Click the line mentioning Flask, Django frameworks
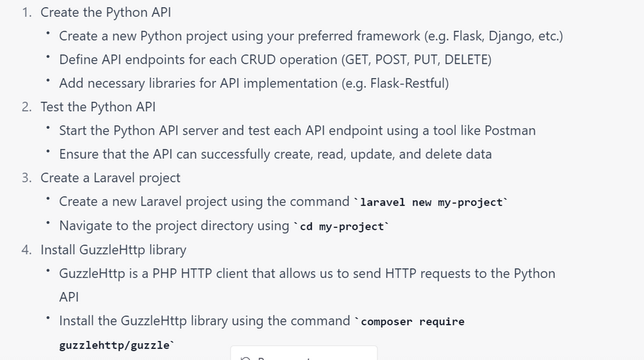Screen dimensions: 644x360 (x=310, y=36)
